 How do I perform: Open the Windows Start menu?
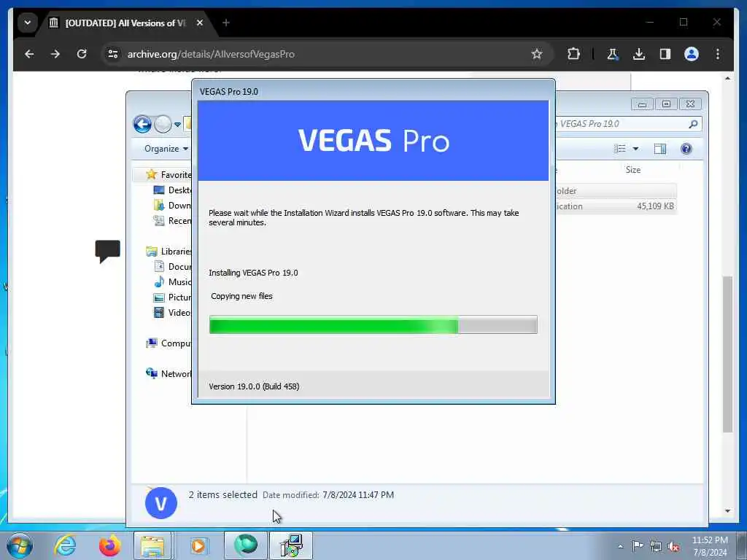(x=20, y=545)
